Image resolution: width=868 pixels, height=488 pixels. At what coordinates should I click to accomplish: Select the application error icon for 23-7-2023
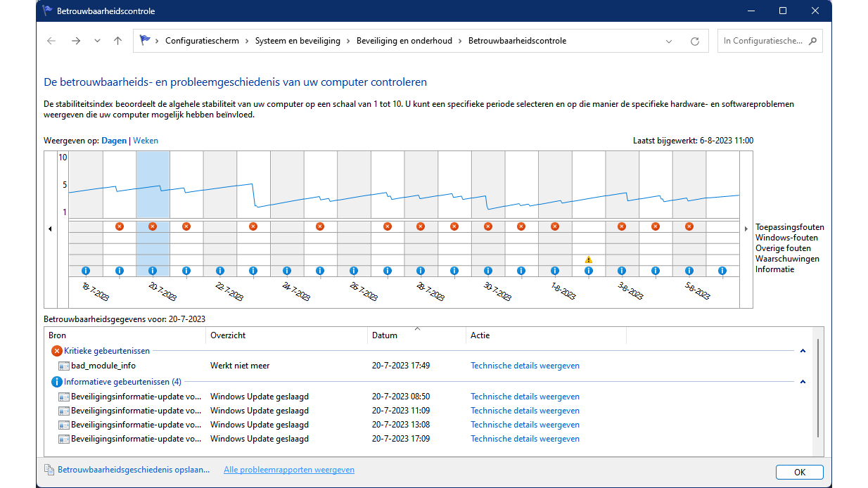(253, 226)
